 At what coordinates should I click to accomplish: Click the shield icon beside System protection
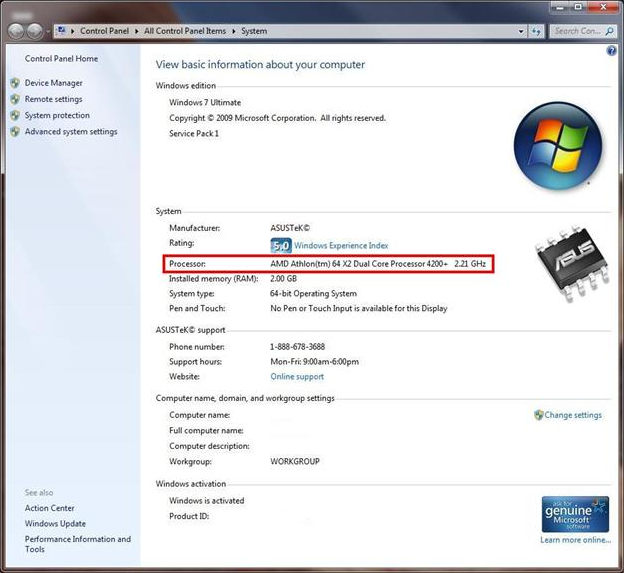pyautogui.click(x=15, y=115)
